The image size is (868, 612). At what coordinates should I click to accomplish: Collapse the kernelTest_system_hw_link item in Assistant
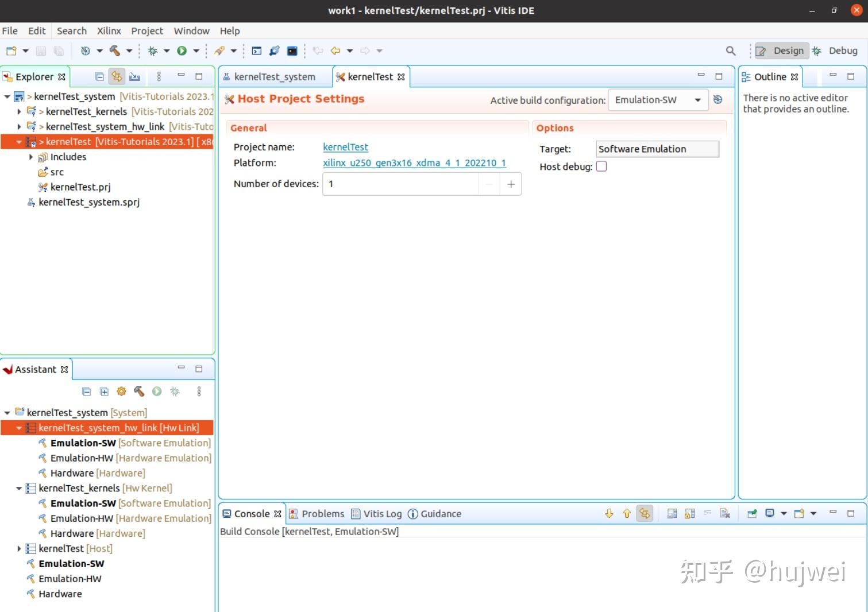[x=19, y=428]
